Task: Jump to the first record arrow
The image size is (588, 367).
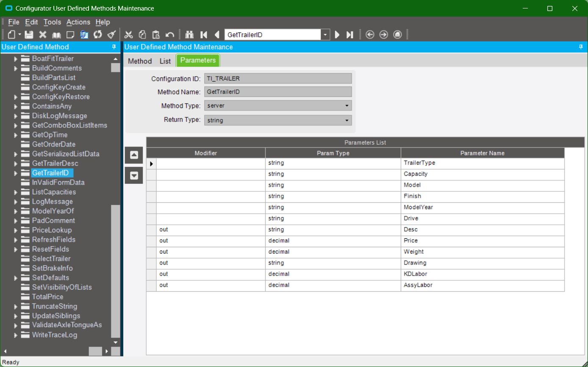Action: pos(204,35)
